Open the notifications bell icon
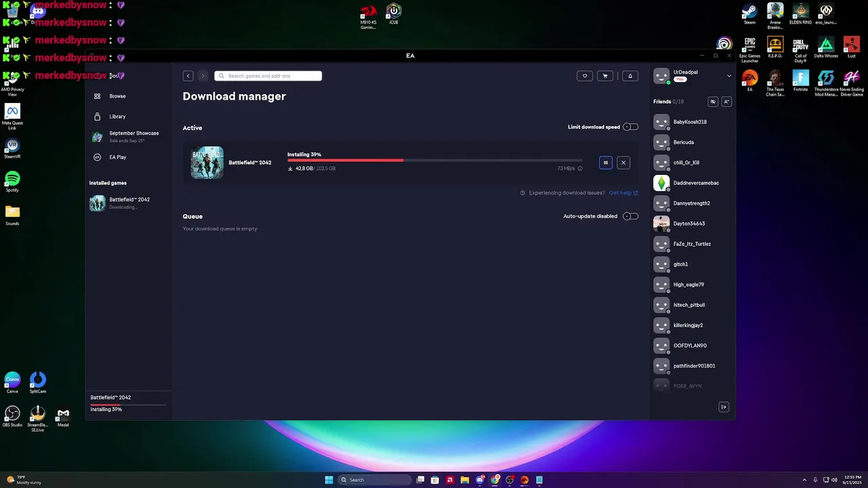 pyautogui.click(x=630, y=76)
